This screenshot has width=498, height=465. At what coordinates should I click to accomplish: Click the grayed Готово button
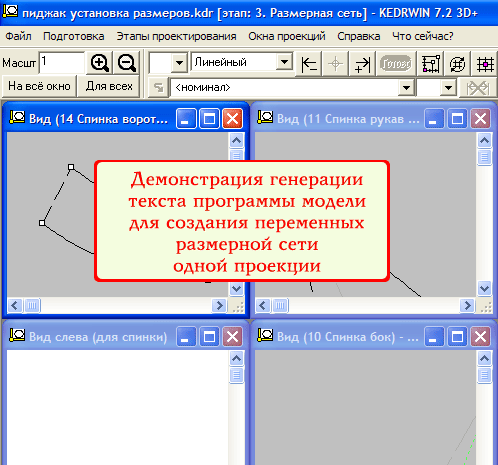(396, 63)
